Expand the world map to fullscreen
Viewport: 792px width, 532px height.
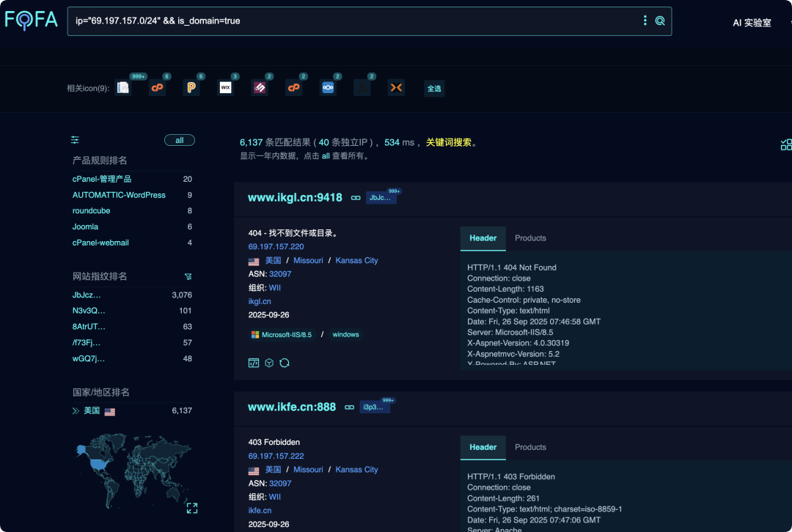point(192,508)
